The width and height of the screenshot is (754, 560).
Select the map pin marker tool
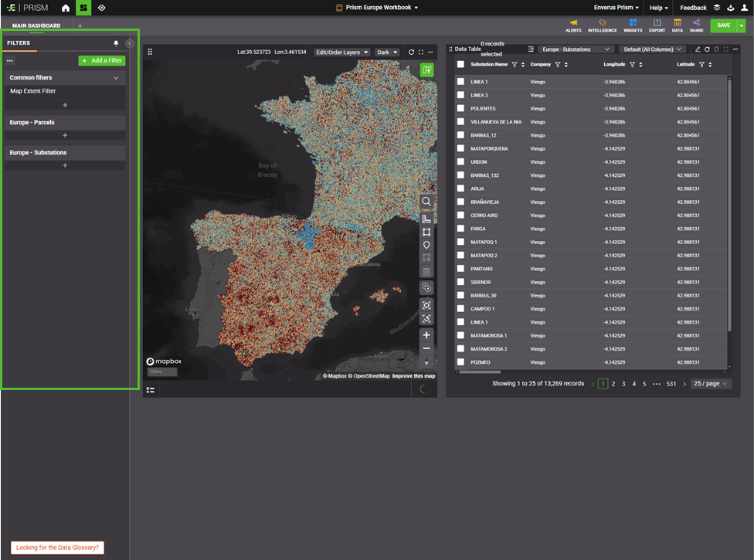click(x=426, y=245)
